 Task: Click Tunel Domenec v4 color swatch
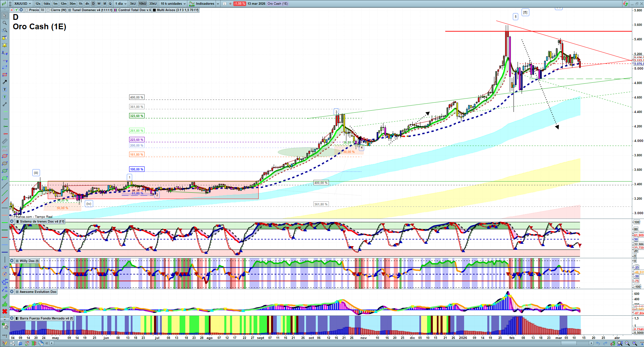(70, 10)
